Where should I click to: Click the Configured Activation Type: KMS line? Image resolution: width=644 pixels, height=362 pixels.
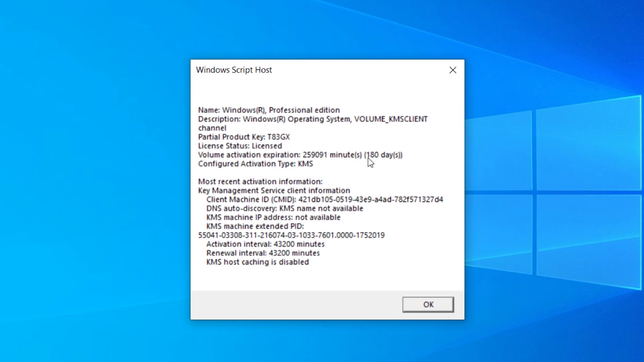click(255, 164)
